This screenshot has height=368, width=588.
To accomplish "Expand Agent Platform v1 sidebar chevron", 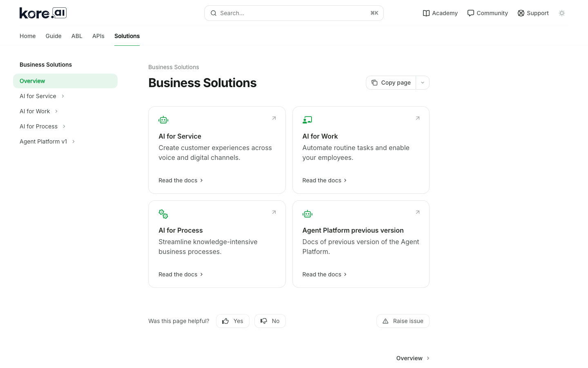I will 73,141.
